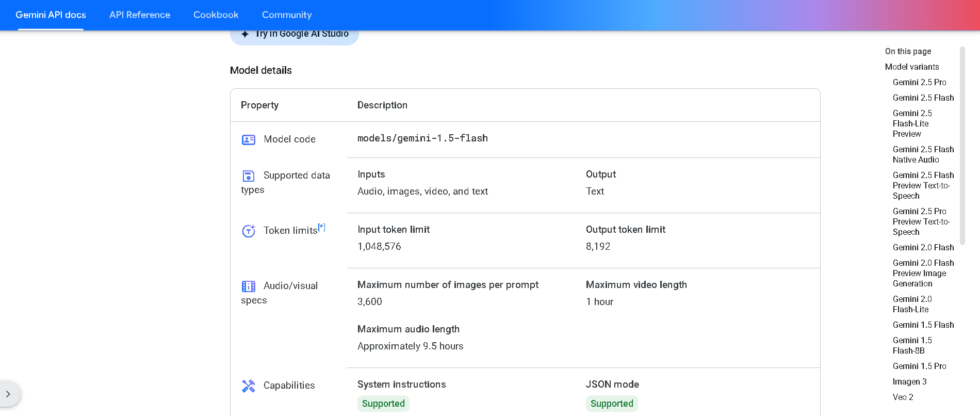Screen dimensions: 980x416
Task: Click the Model variants heading link
Action: [911, 67]
